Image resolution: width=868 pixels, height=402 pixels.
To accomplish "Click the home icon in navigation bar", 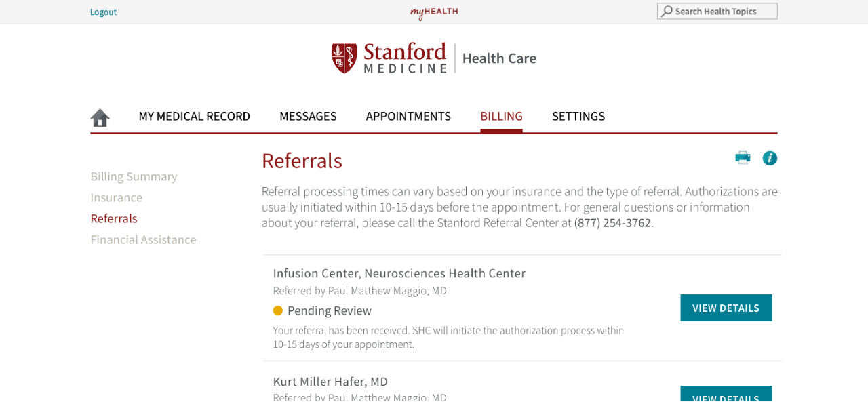I will 100,118.
